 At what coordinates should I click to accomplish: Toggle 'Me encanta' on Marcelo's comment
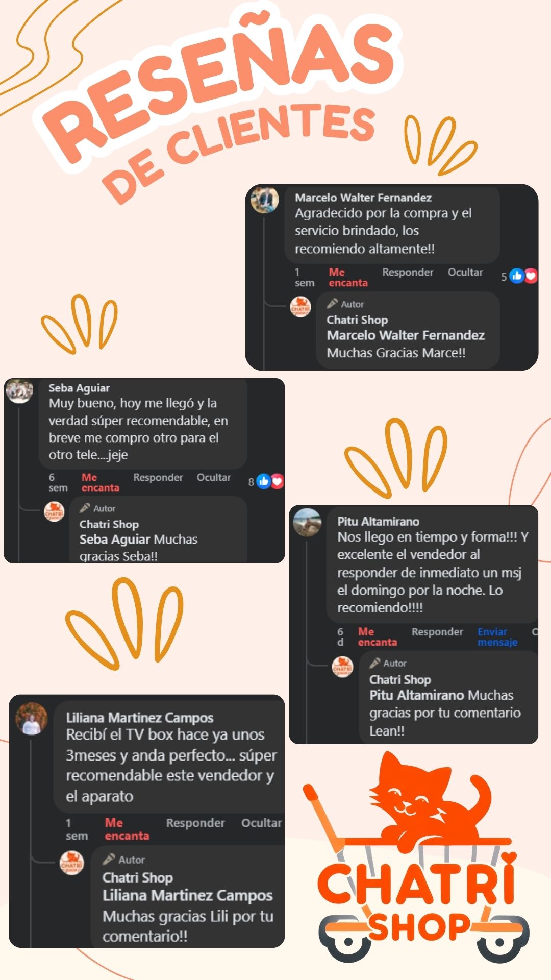[348, 278]
